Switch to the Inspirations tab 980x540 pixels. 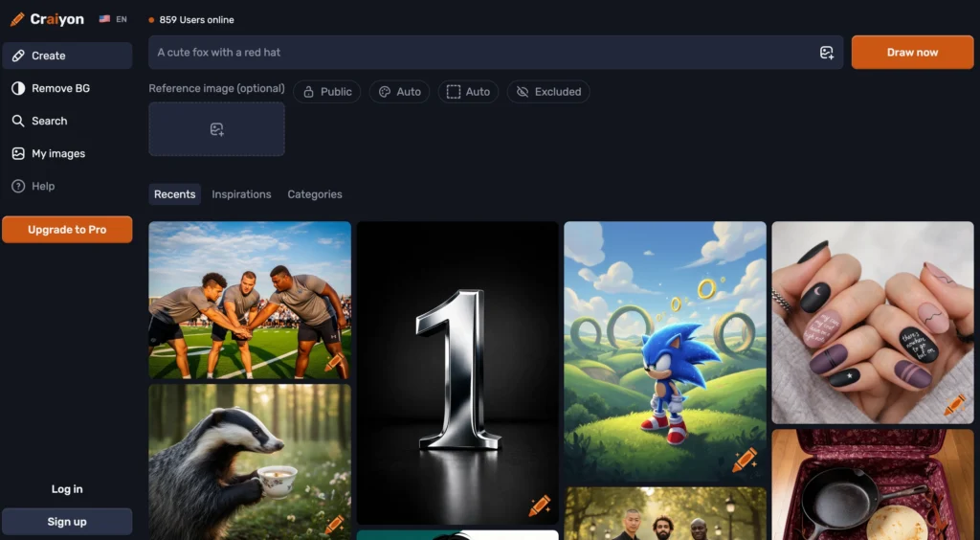(x=241, y=194)
